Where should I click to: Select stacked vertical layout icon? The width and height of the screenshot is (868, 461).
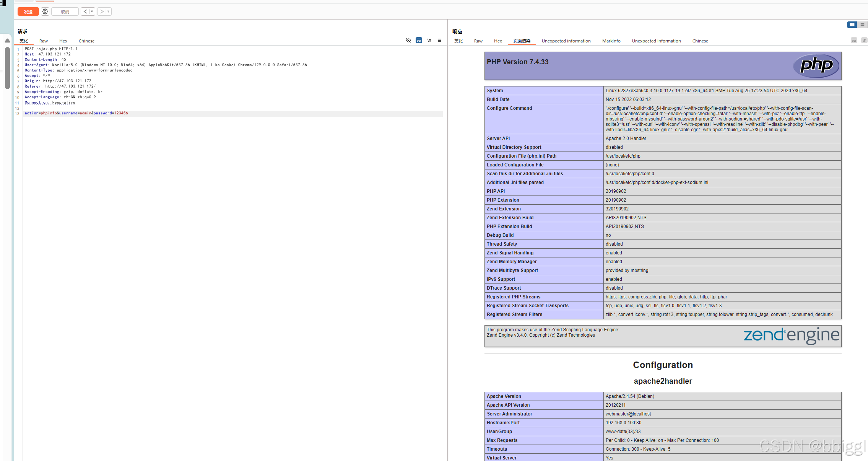click(862, 24)
